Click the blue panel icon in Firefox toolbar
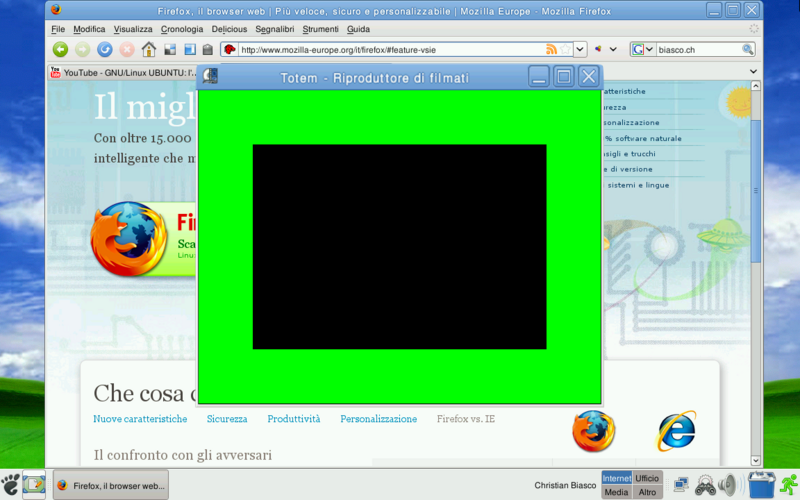Viewport: 800px width, 500px height. click(x=190, y=49)
